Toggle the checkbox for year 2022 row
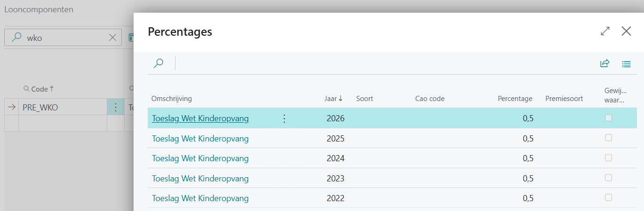The width and height of the screenshot is (644, 211). pyautogui.click(x=608, y=198)
